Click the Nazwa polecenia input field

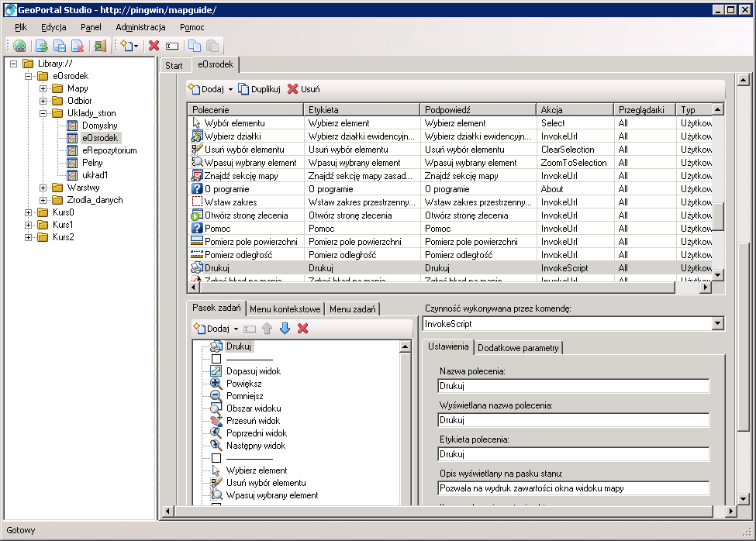tap(574, 386)
